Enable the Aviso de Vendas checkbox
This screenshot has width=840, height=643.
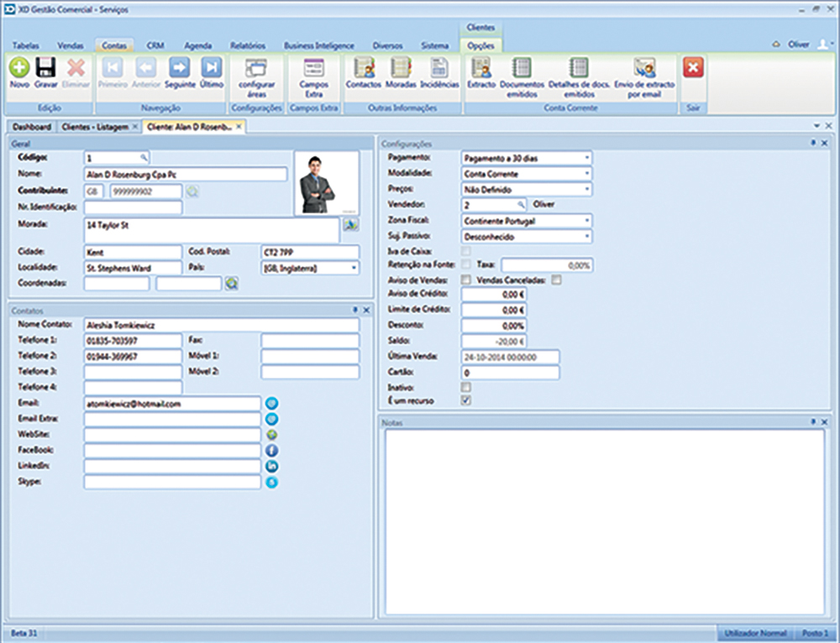(466, 280)
